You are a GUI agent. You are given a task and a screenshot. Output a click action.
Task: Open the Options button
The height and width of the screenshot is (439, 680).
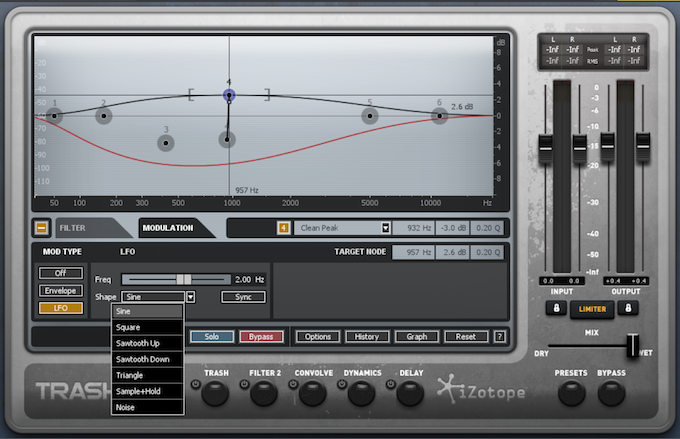coord(317,337)
